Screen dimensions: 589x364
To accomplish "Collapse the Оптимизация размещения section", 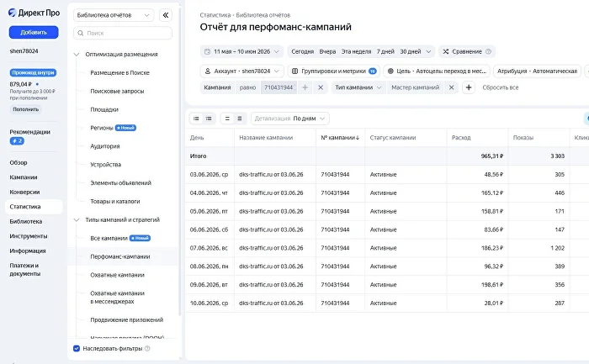I will coord(77,55).
